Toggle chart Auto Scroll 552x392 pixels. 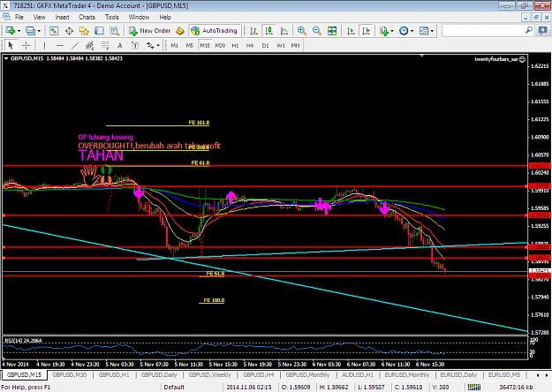[x=351, y=31]
